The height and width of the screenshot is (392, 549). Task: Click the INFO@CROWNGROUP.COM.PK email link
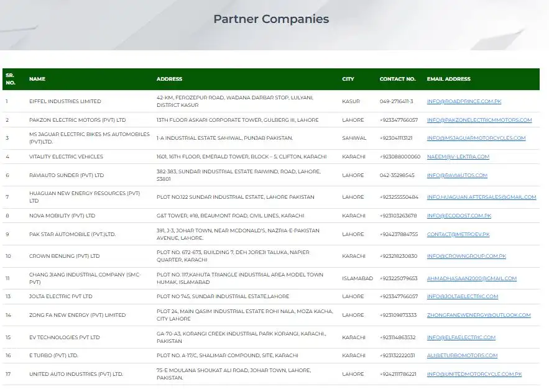tap(466, 256)
